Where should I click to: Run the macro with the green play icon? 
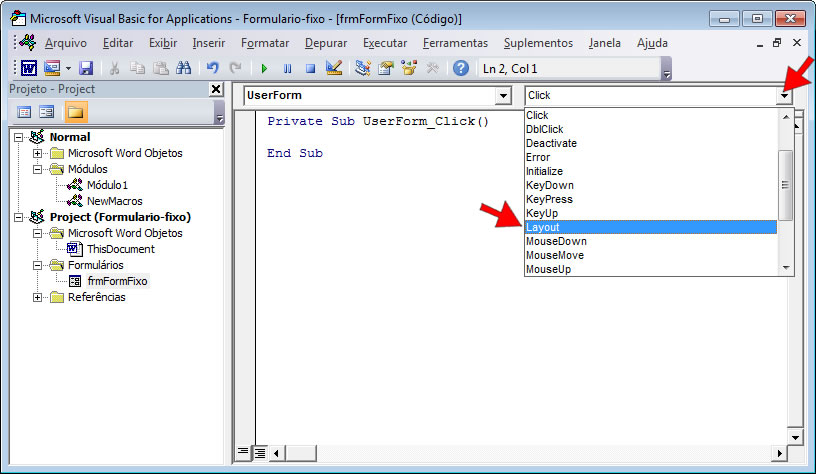point(264,68)
